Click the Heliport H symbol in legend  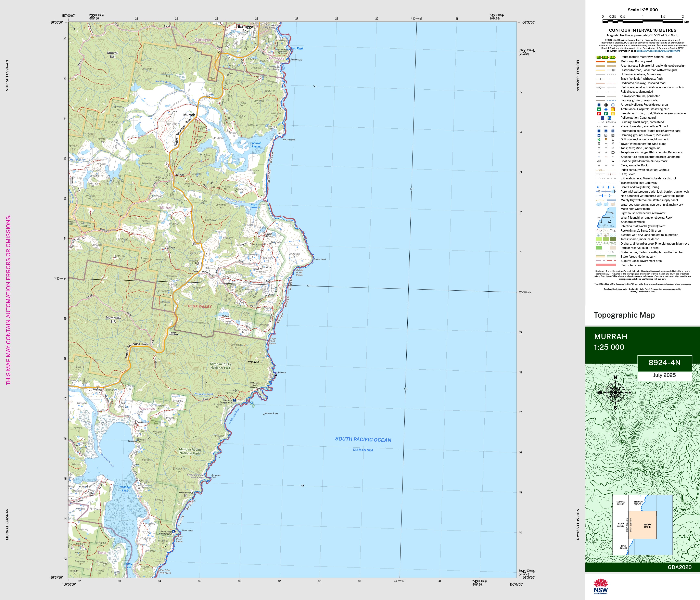(x=606, y=105)
